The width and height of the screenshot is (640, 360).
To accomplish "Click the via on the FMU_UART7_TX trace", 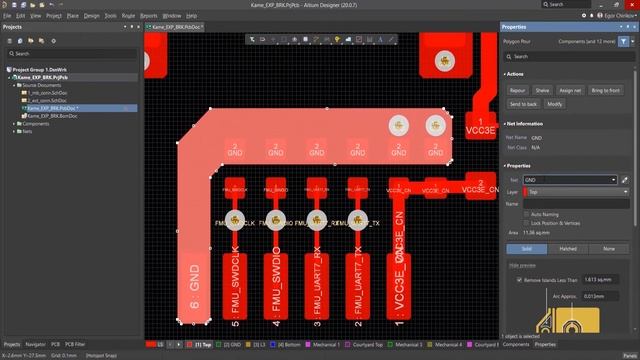I will click(358, 220).
